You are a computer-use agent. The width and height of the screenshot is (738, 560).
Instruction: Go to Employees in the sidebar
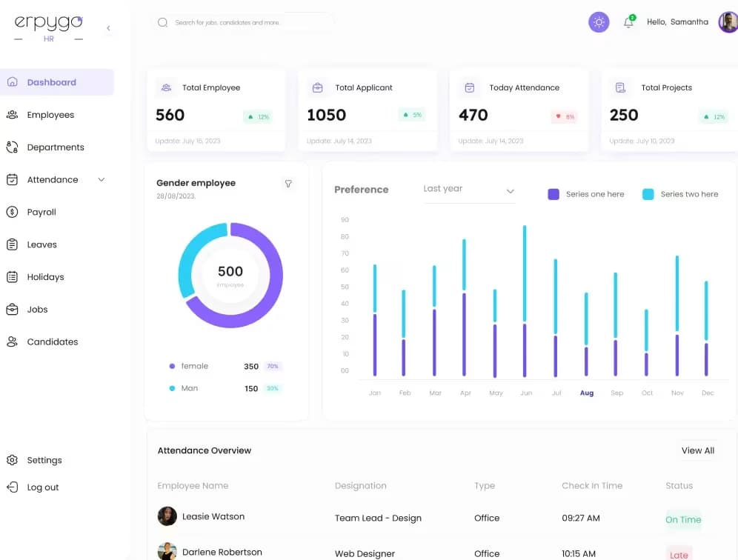coord(50,115)
